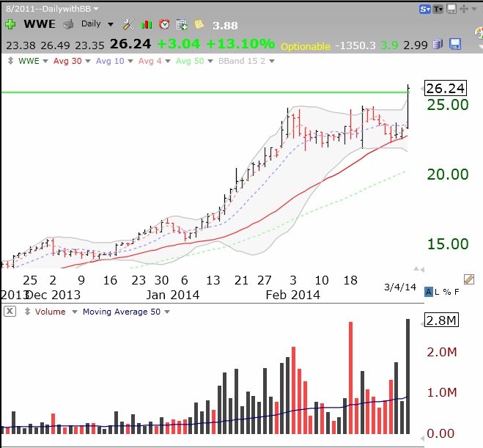Image resolution: width=483 pixels, height=448 pixels.
Task: Click the Dec 2013 time axis label
Action: [x=54, y=295]
